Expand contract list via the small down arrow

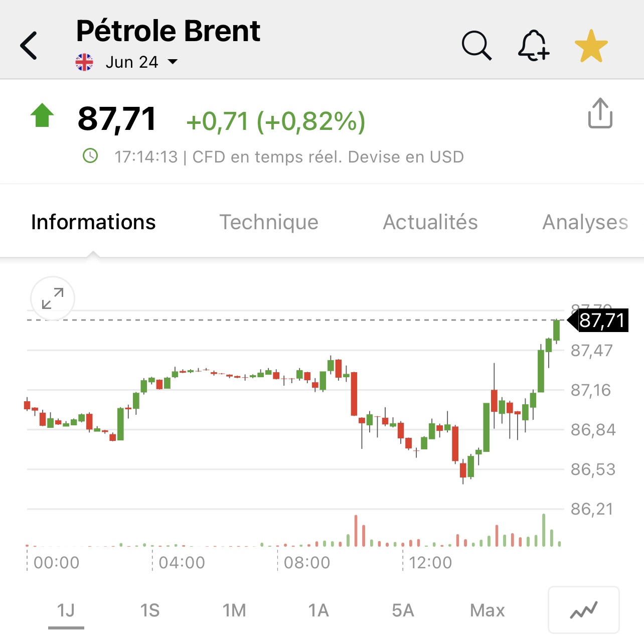coord(173,62)
